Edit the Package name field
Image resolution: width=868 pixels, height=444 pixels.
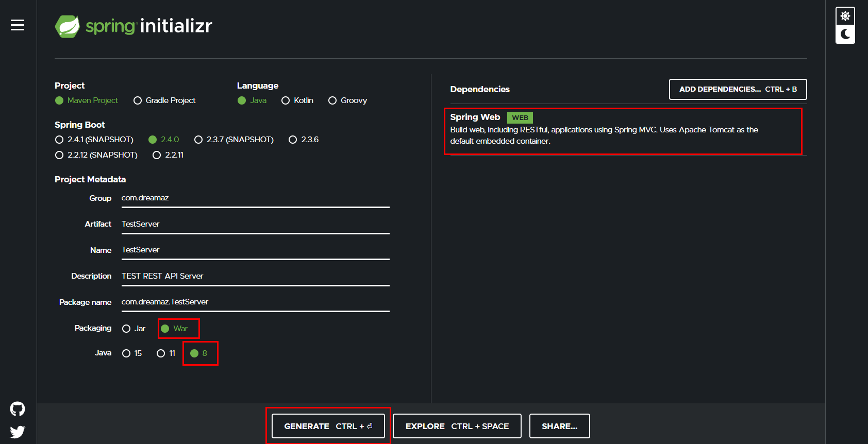pyautogui.click(x=256, y=302)
